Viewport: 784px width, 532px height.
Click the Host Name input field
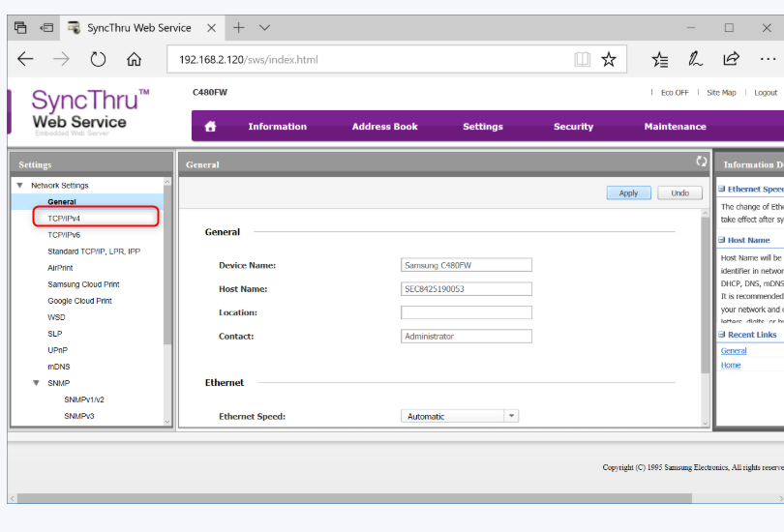click(x=466, y=288)
